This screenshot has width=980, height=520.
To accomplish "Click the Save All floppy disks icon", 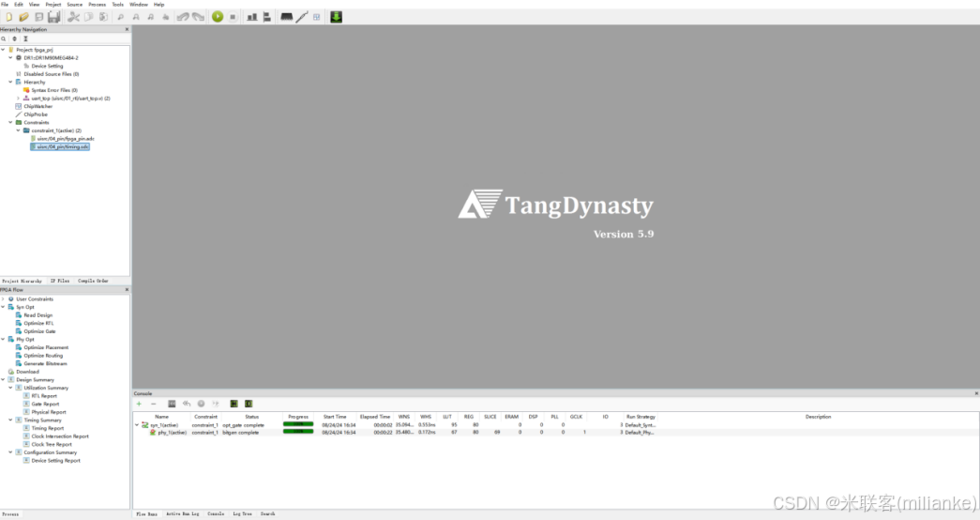I will 54,17.
